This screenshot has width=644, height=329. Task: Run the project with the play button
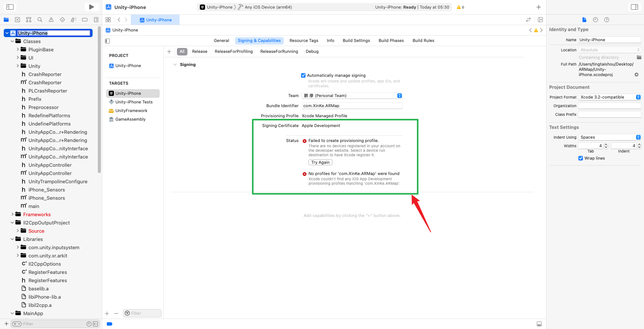tap(91, 7)
